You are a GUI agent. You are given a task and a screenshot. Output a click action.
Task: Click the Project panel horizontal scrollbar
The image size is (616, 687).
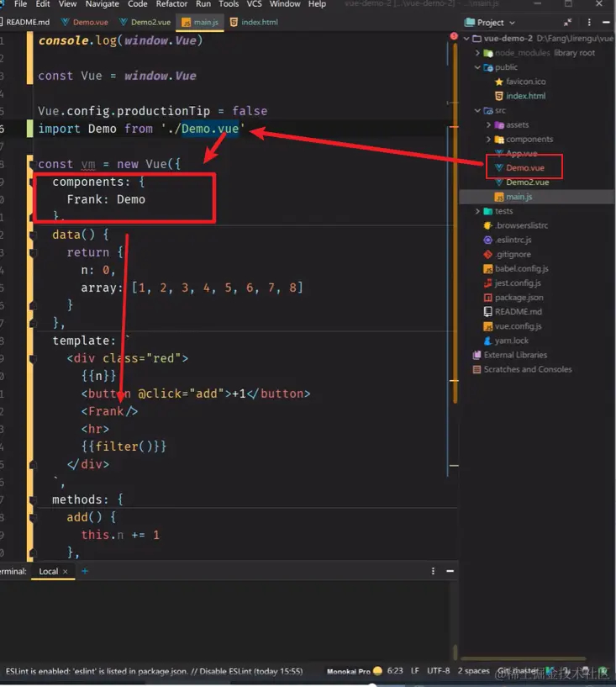[524, 658]
